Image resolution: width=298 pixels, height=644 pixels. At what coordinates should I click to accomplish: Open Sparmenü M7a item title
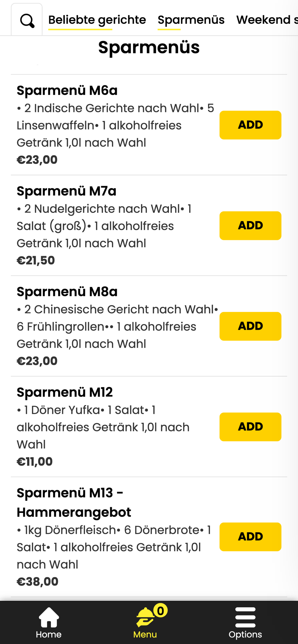[66, 191]
